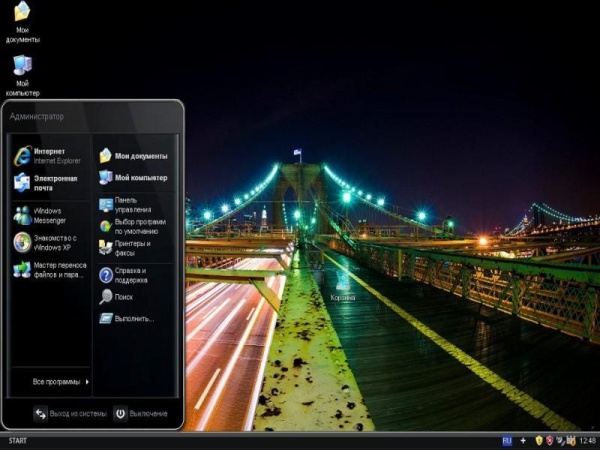Viewport: 600px width, 450px height.
Task: Open the RU language indicator
Action: (507, 440)
